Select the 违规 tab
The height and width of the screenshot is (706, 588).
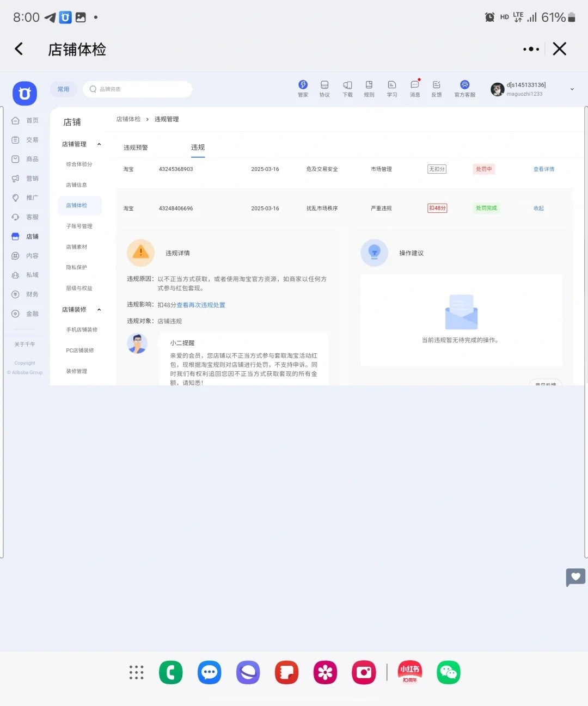pos(198,148)
